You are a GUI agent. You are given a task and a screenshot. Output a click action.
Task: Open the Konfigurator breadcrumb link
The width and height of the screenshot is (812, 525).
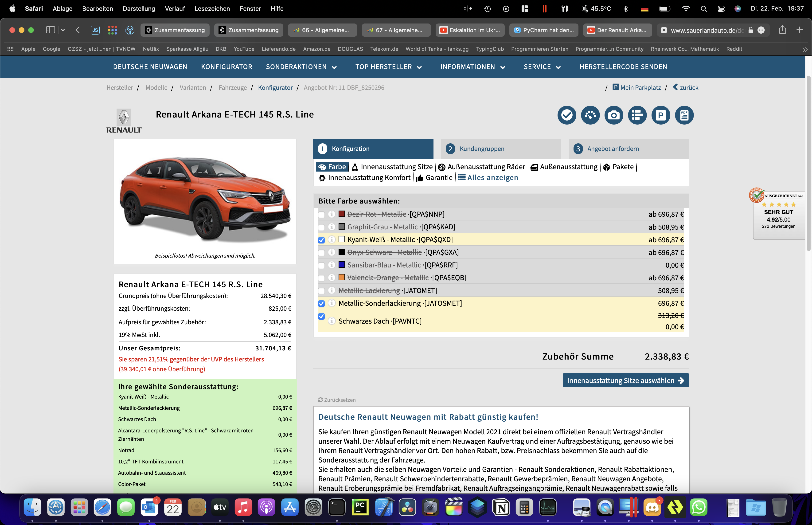point(275,88)
